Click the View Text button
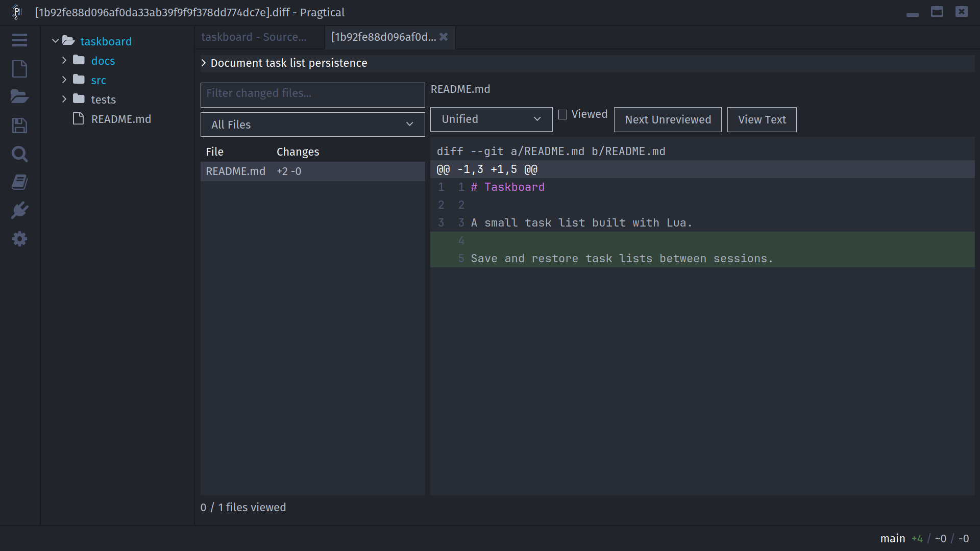980x551 pixels. (762, 119)
